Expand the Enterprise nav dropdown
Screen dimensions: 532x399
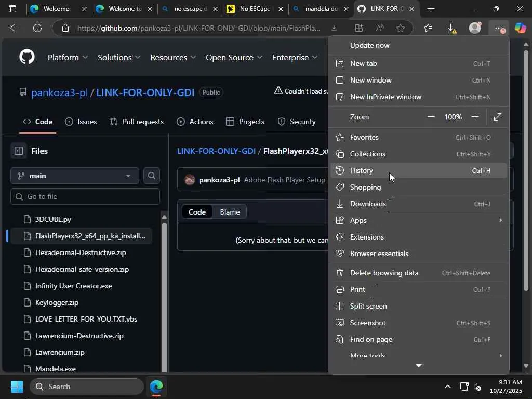pos(295,57)
